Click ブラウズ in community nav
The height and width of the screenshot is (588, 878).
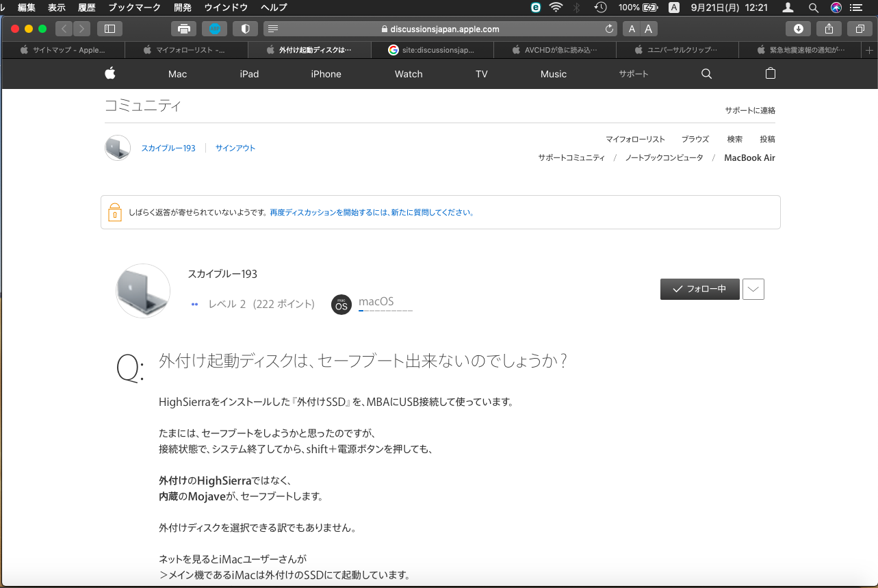[695, 139]
